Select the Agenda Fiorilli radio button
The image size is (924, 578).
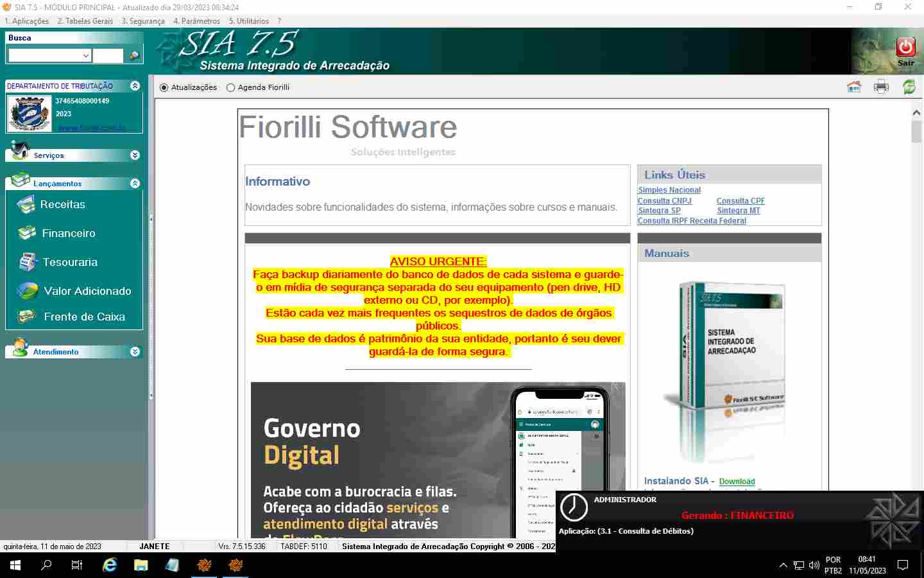(231, 88)
